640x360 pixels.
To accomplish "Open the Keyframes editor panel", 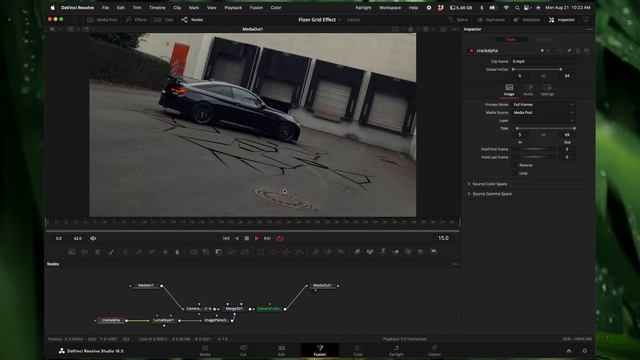I will [x=491, y=20].
